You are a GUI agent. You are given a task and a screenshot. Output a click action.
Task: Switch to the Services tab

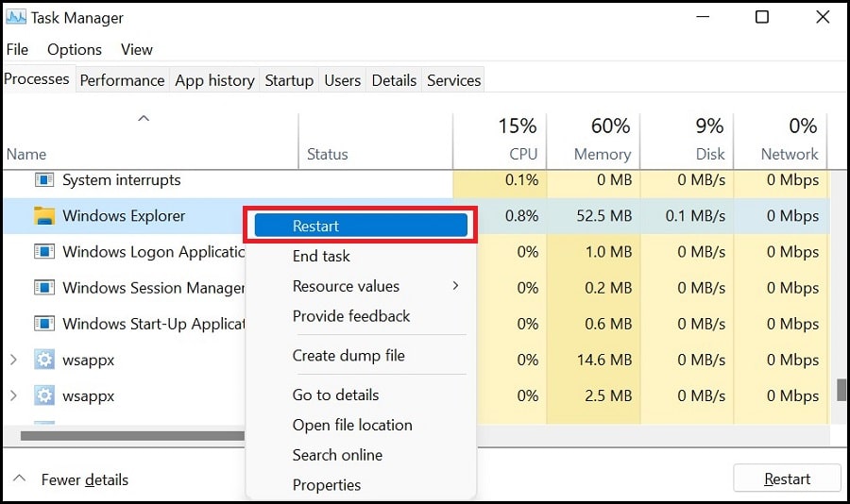point(453,80)
